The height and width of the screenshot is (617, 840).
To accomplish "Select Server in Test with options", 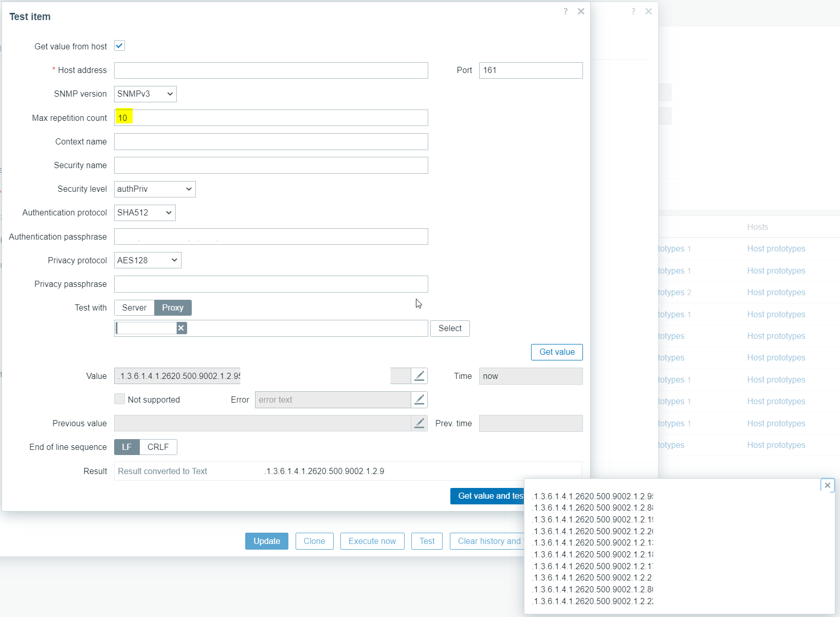I will tap(134, 307).
